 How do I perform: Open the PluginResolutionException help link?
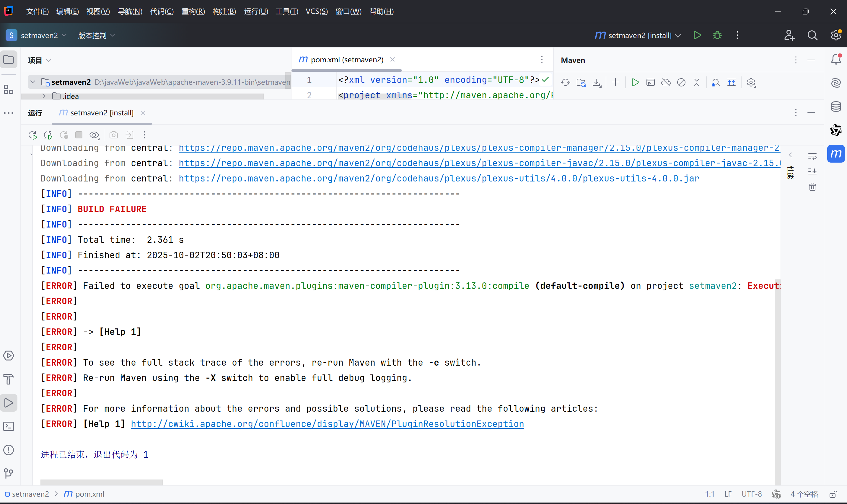click(x=327, y=424)
